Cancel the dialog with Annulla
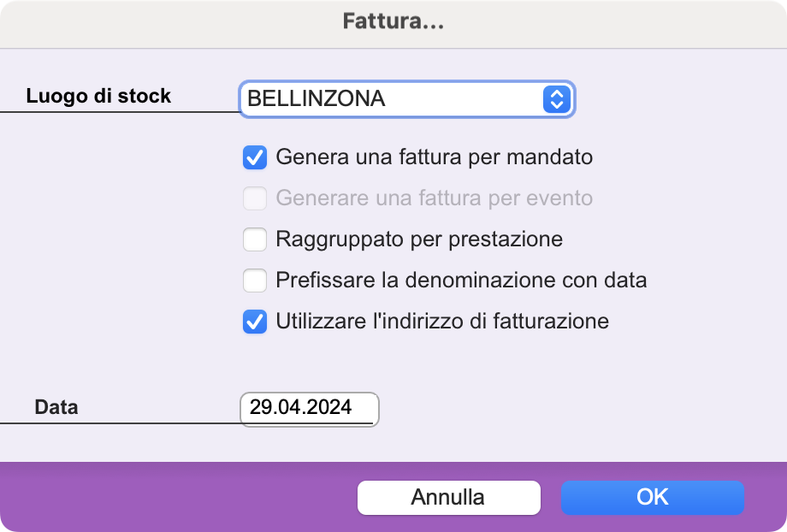Image resolution: width=787 pixels, height=532 pixels. point(449,498)
